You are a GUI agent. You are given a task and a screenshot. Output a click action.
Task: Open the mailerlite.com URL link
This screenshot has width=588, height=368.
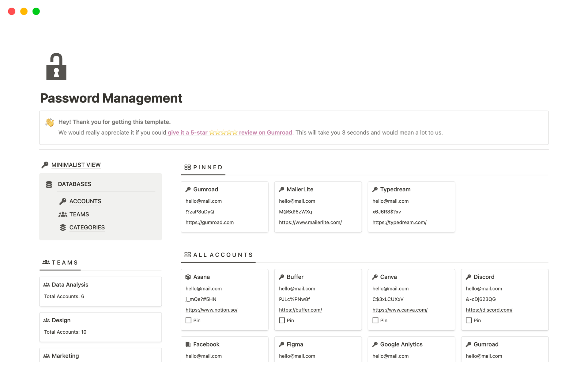coord(310,222)
